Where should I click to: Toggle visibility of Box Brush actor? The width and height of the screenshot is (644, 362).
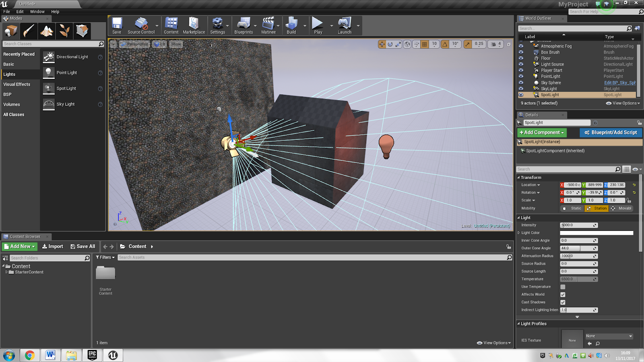[x=521, y=52]
